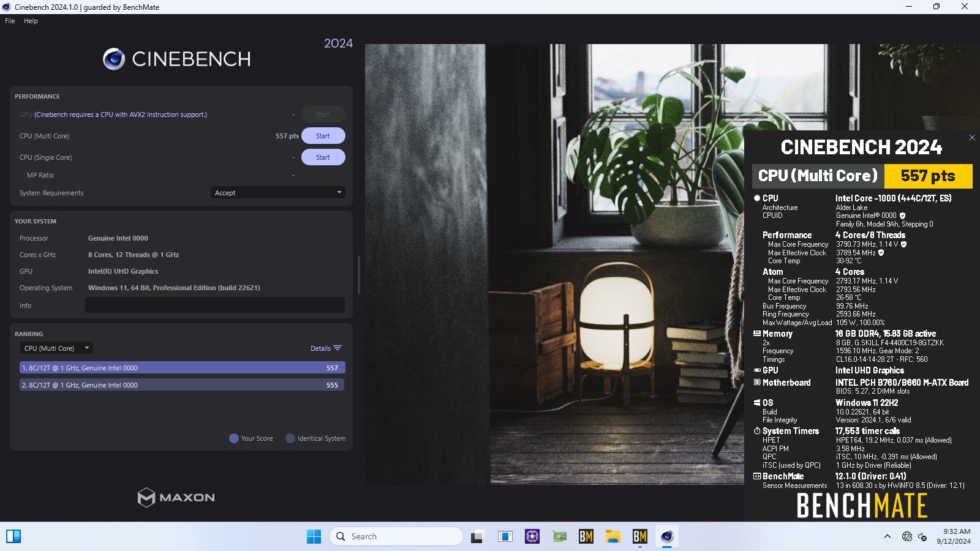Screen dimensions: 980x551
Task: Click the muted volume tray icon
Action: coord(922,537)
